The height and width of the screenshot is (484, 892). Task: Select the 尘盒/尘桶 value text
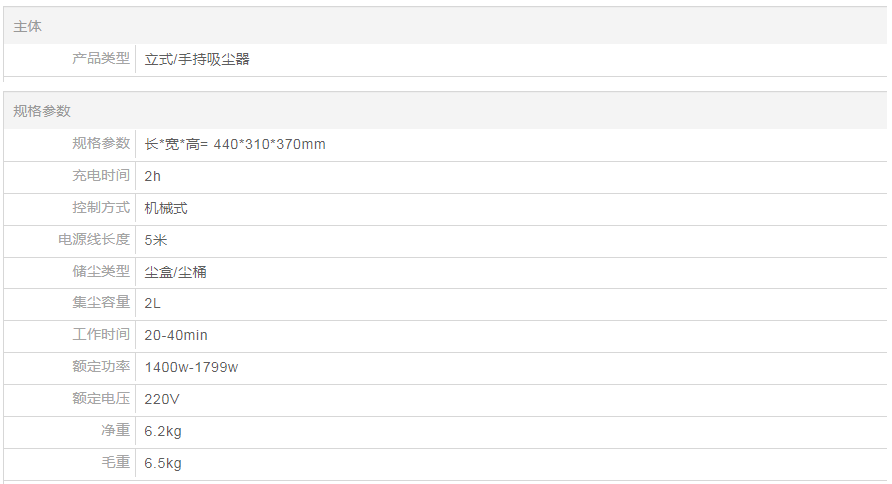[176, 272]
